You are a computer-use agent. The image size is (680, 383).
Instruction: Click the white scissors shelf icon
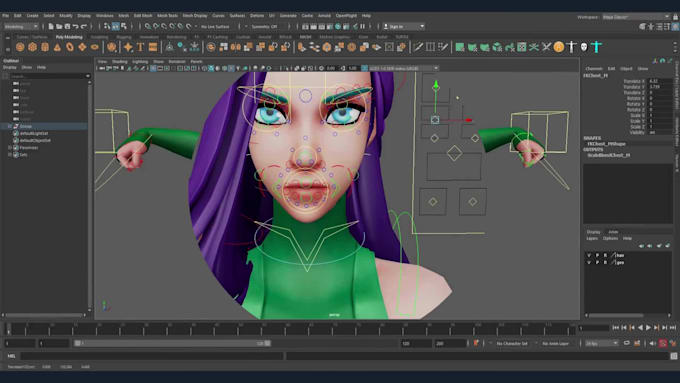pyautogui.click(x=546, y=47)
